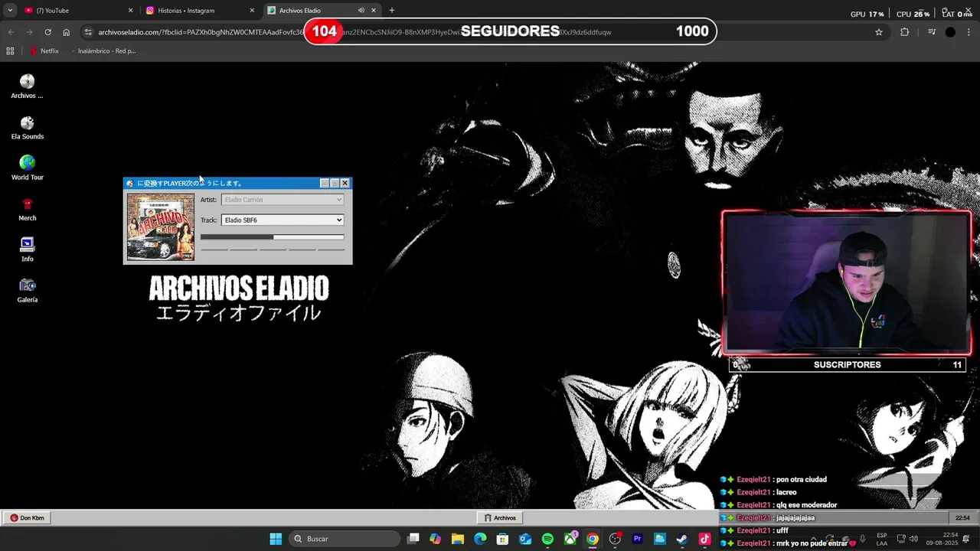Open the Xbox app from the taskbar
This screenshot has height=551, width=980.
coord(570,539)
